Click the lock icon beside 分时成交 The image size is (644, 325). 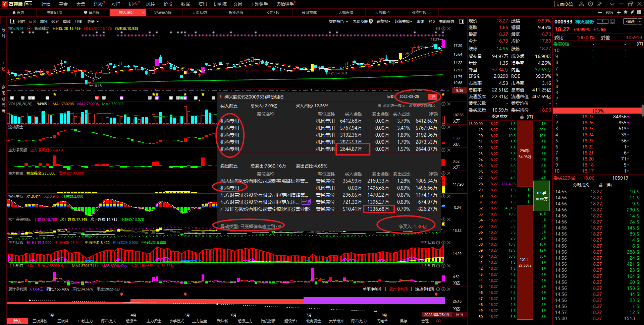(601, 185)
